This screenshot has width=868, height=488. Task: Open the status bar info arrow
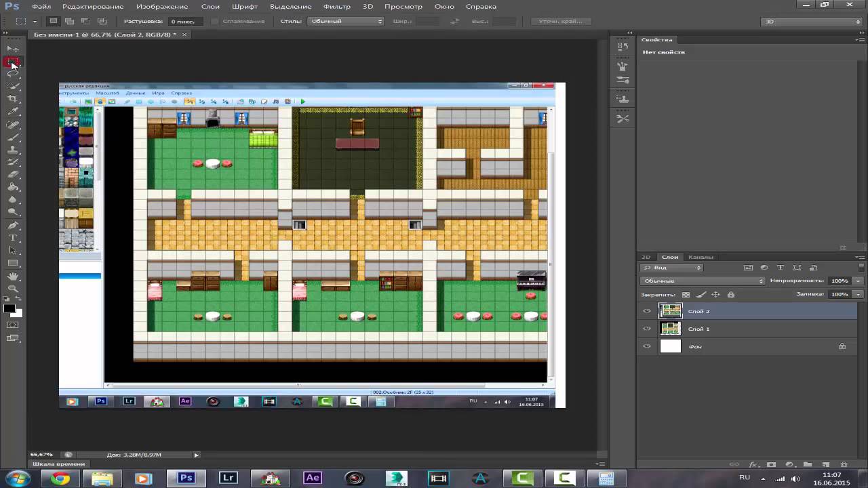[x=197, y=455]
